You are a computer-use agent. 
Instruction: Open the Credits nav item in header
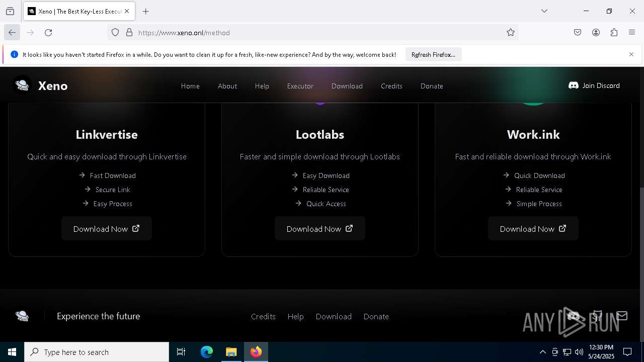click(x=391, y=86)
